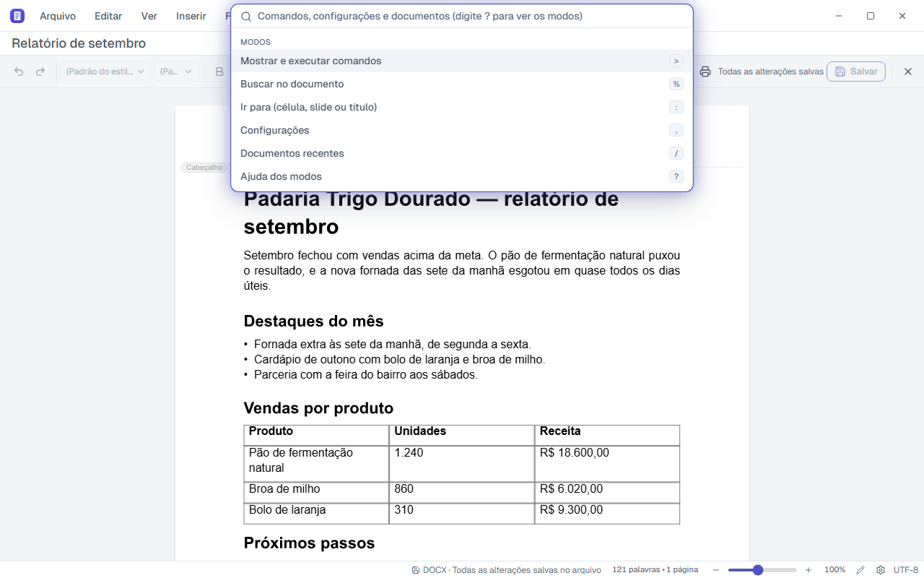Viewport: 924px width, 578px height.
Task: Toggle bold formatting
Action: point(219,72)
